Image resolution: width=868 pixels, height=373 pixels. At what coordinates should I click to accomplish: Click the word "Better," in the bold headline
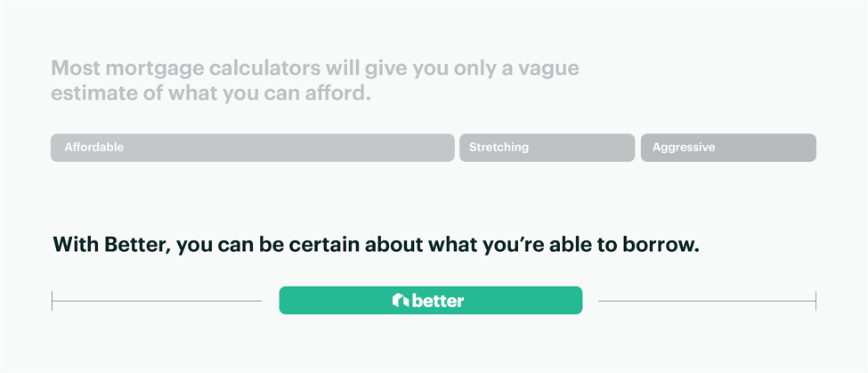pos(138,244)
